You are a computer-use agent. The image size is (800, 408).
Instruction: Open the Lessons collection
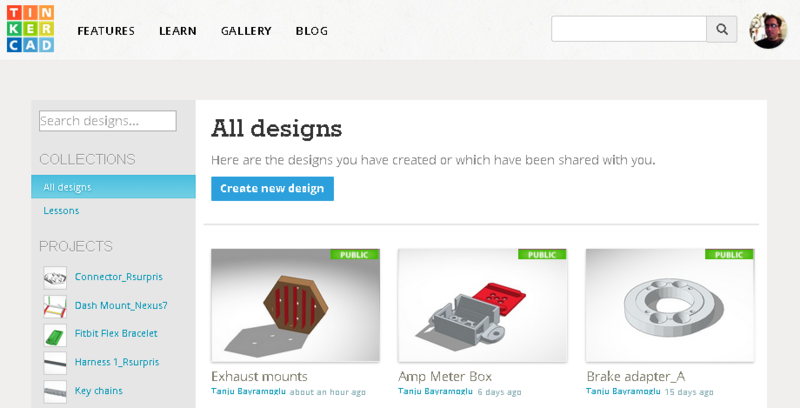point(61,211)
